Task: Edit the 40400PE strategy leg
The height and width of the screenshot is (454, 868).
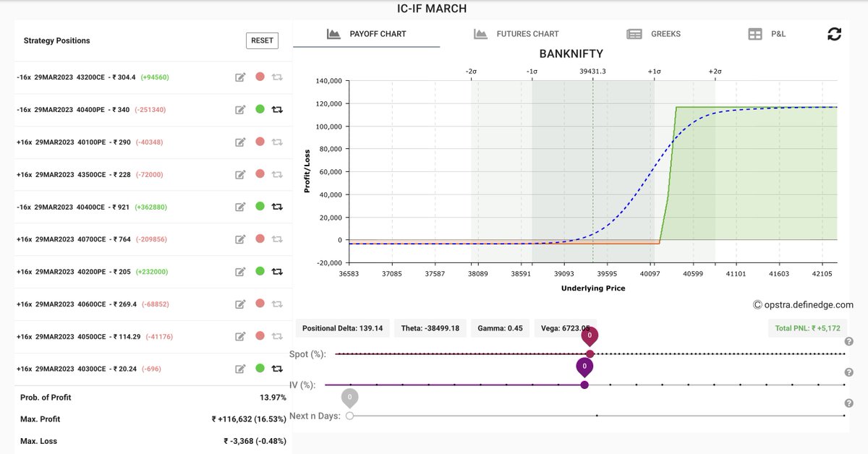Action: [240, 110]
